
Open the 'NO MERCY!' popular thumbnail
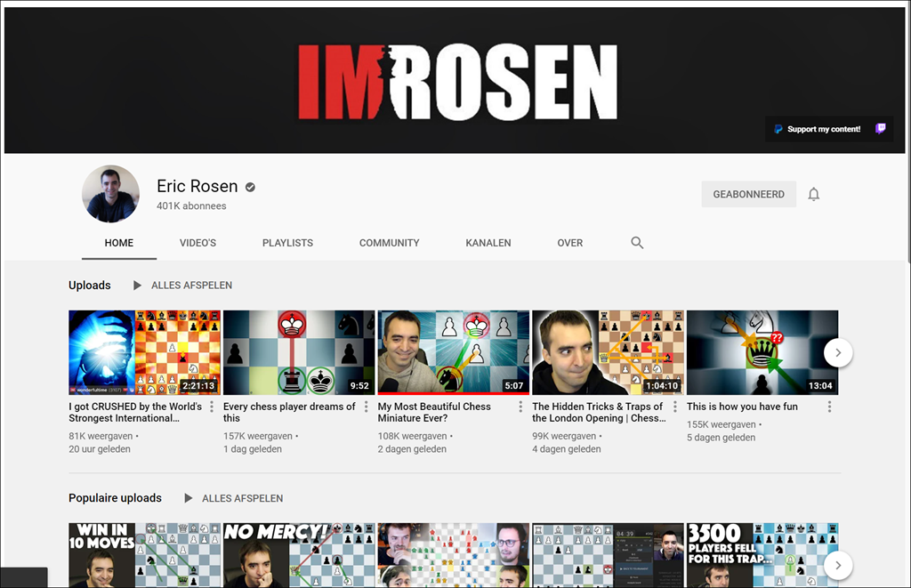point(299,555)
